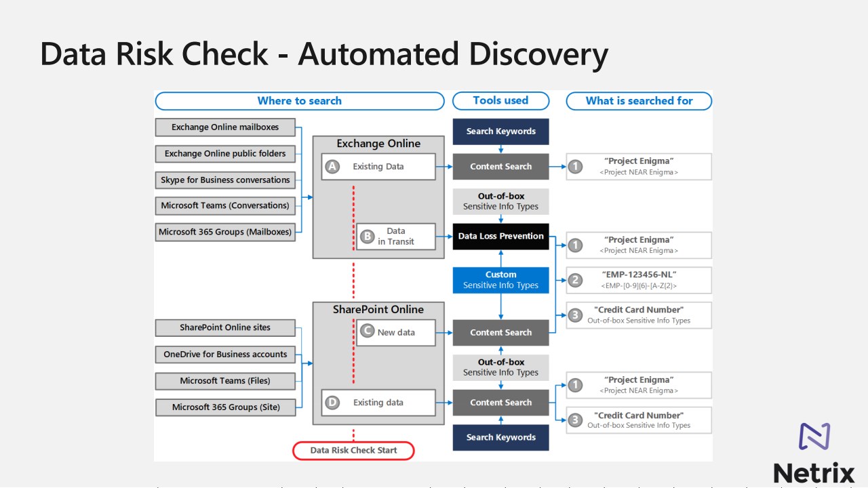Click the circled C icon beside New data
The image size is (868, 488).
coord(367,331)
